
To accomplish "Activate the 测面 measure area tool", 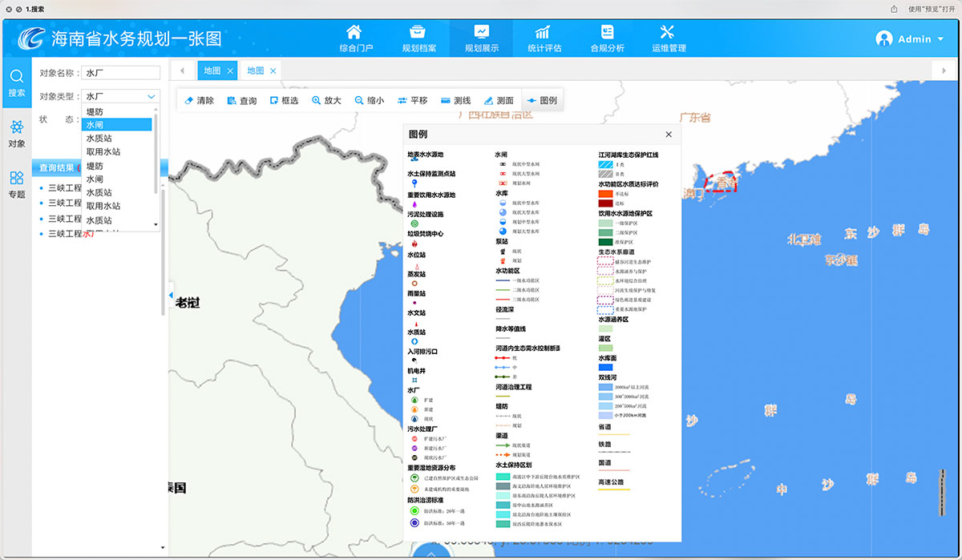I will tap(499, 101).
